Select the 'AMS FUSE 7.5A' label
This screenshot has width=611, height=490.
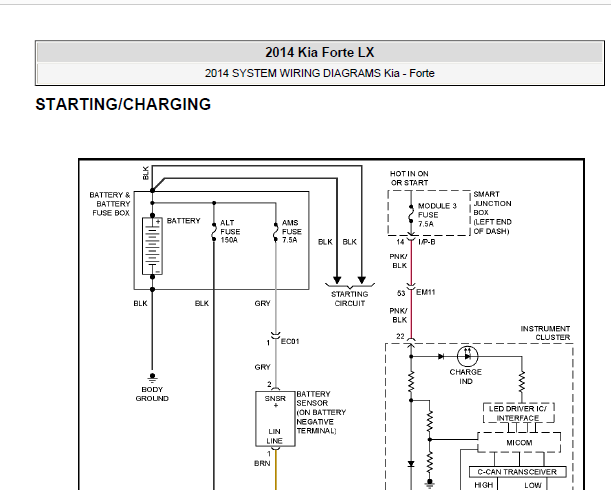[291, 231]
